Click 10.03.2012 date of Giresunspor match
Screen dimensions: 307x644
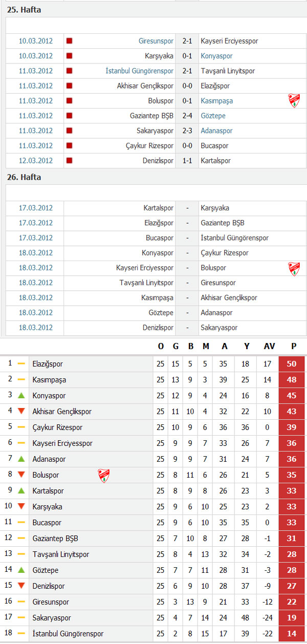[x=36, y=41]
